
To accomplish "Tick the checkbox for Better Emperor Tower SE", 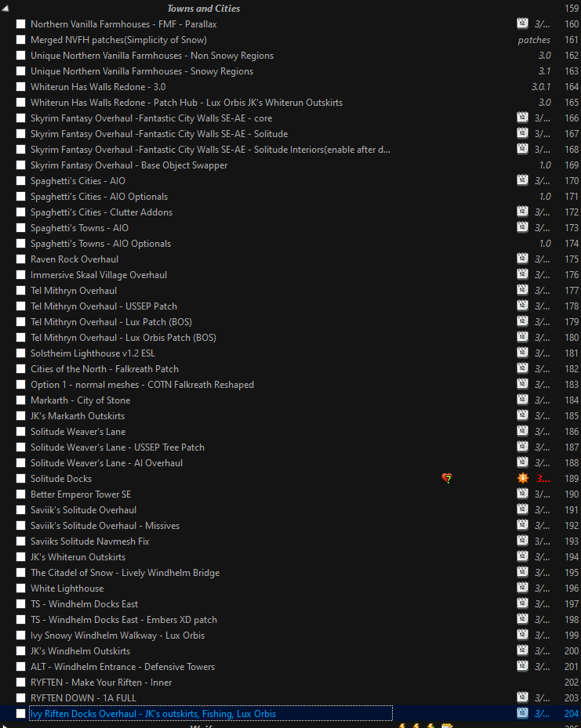I will (21, 494).
